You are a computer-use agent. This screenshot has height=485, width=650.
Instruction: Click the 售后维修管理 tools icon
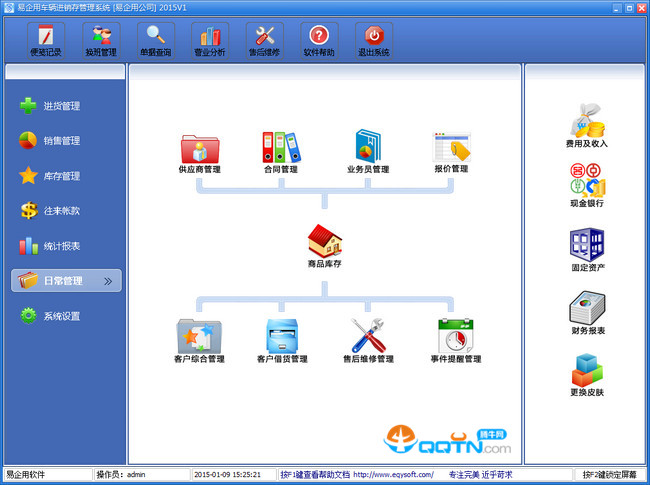click(368, 335)
